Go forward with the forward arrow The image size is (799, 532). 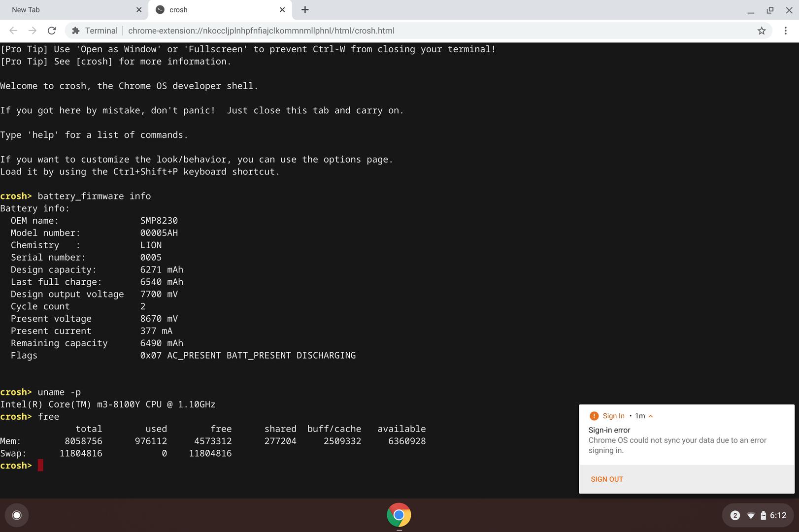(x=33, y=31)
